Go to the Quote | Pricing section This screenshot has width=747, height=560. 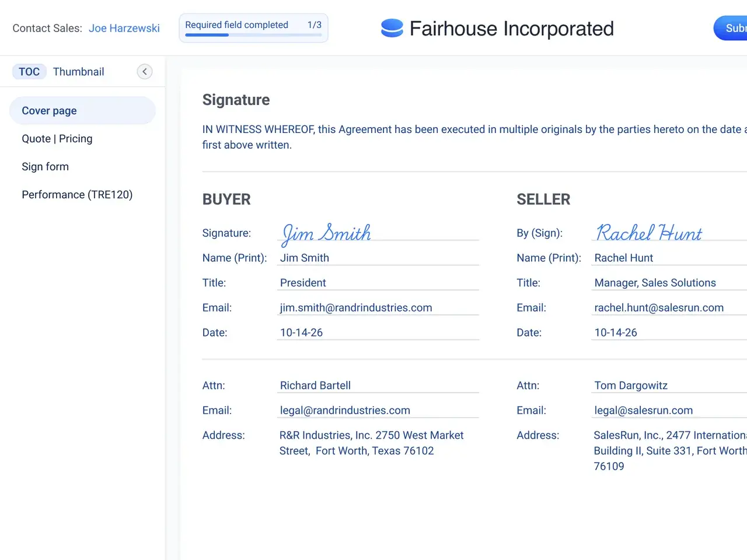(x=57, y=139)
